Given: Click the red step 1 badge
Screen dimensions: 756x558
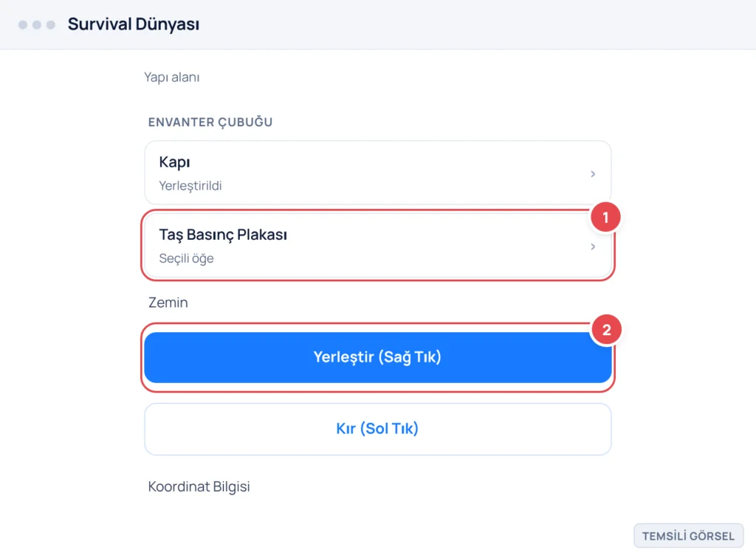Looking at the screenshot, I should point(605,217).
